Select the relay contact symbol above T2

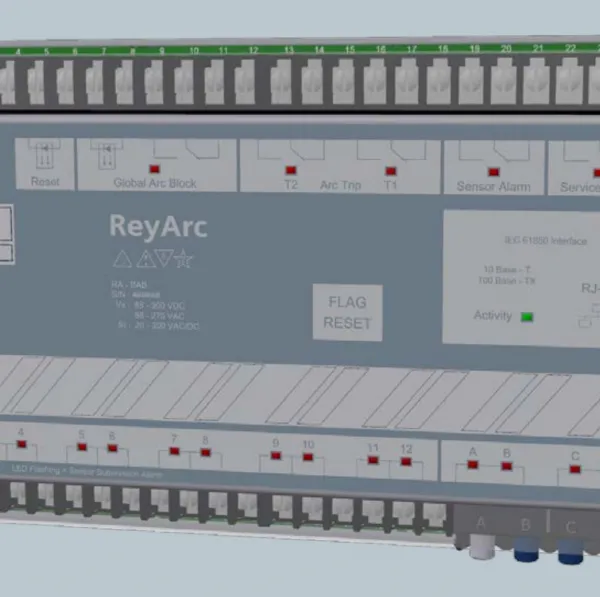[292, 149]
